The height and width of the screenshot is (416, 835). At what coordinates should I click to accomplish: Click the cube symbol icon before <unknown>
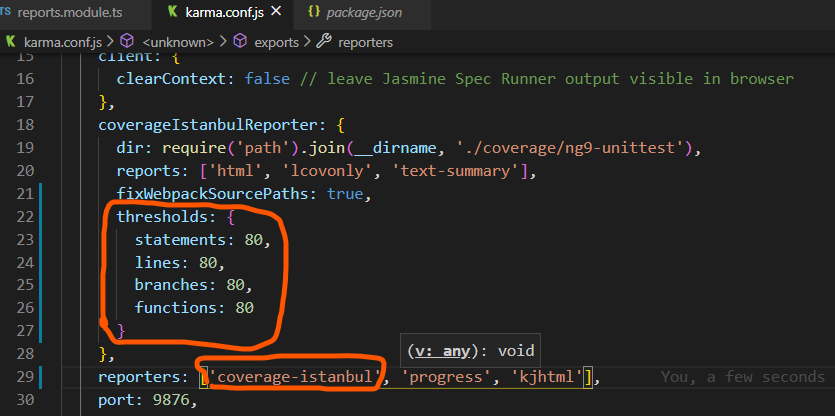[x=128, y=42]
